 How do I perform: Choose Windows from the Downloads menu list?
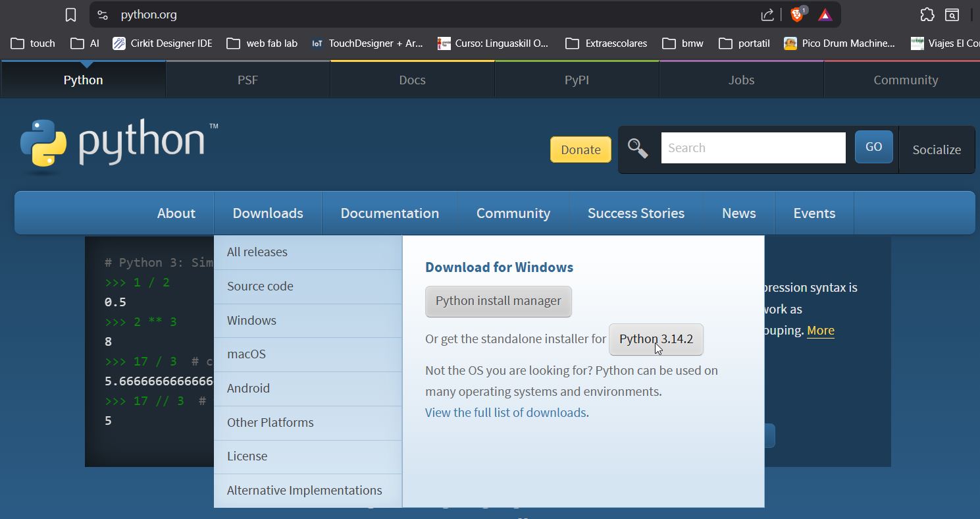click(x=308, y=321)
